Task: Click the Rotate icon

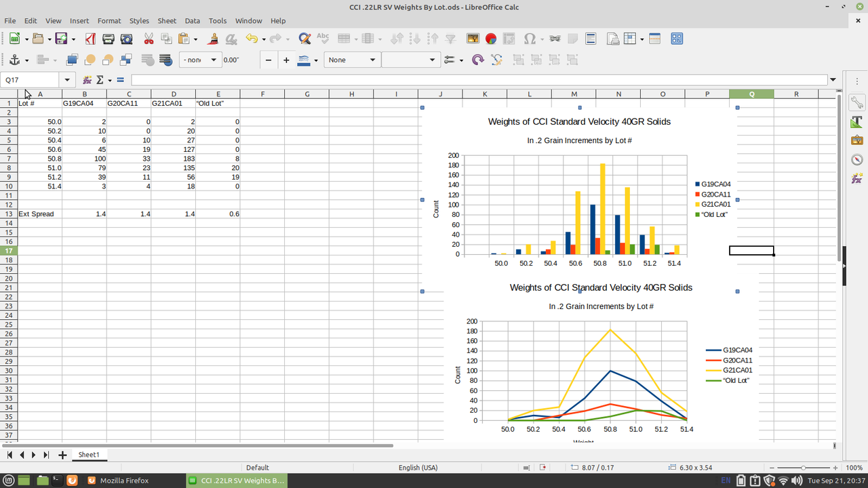Action: 478,60
